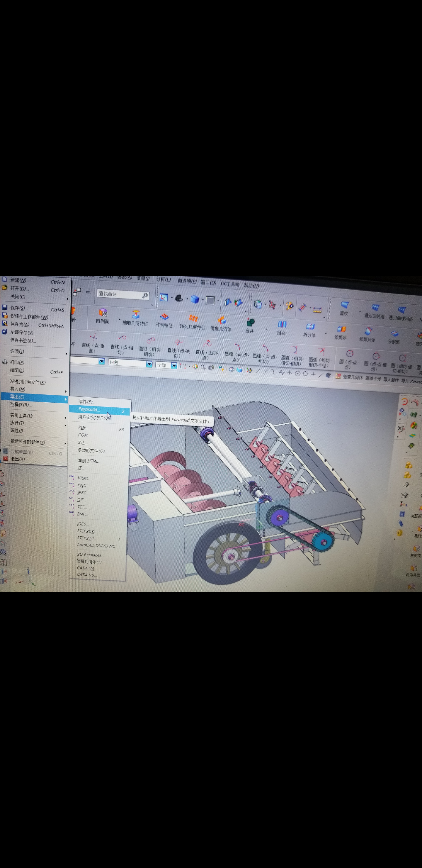Select the 镜像几何体 mirror geometry tool
The height and width of the screenshot is (868, 422).
click(x=221, y=324)
